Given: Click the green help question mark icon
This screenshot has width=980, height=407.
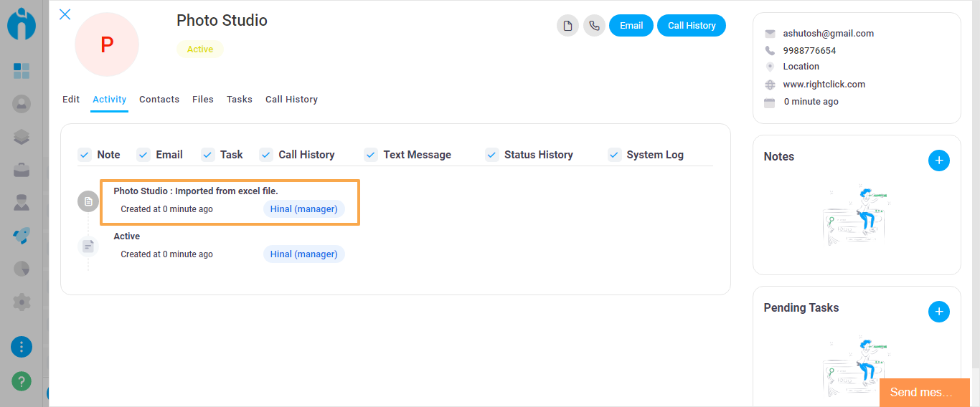Looking at the screenshot, I should pyautogui.click(x=22, y=380).
